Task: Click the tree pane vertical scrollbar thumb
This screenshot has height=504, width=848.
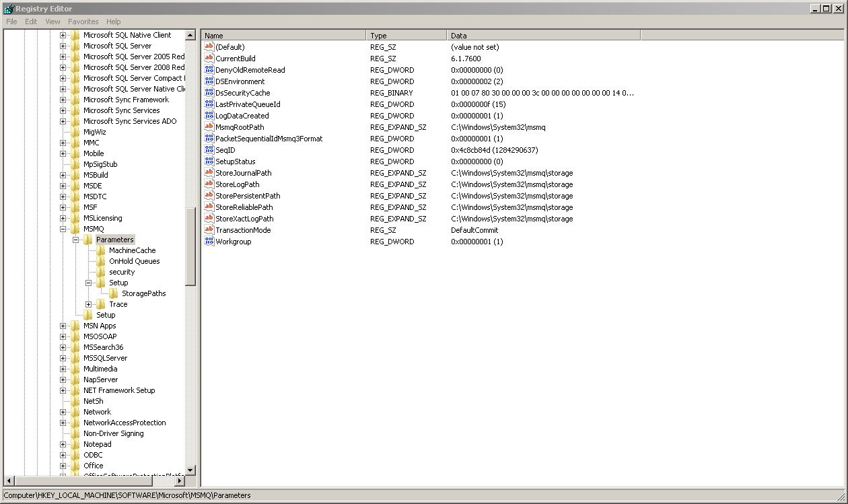Action: [x=190, y=246]
